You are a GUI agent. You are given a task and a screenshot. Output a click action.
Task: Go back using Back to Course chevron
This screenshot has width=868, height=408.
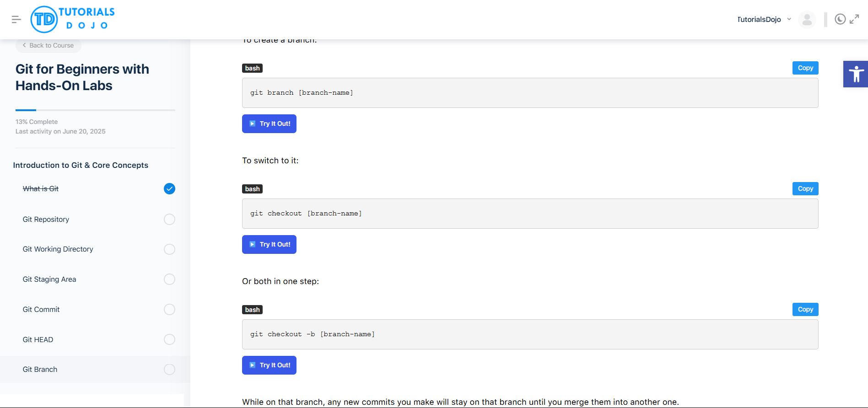[25, 45]
